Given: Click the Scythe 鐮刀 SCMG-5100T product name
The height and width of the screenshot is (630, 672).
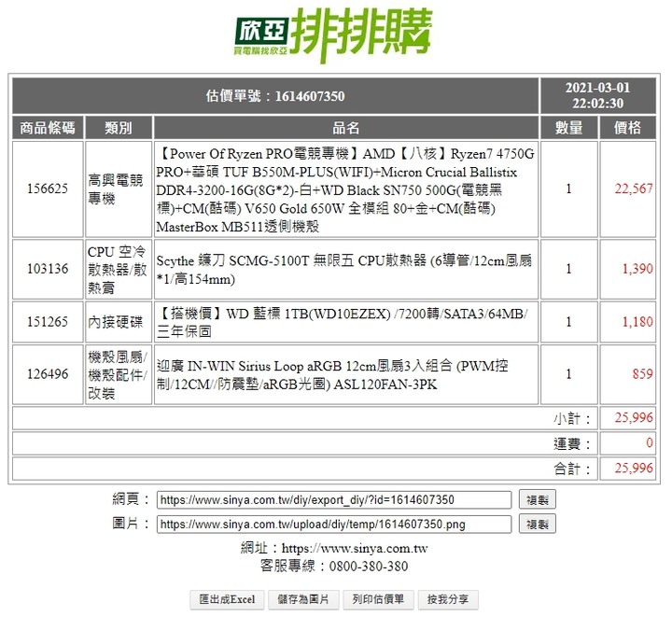Looking at the screenshot, I should (x=344, y=270).
